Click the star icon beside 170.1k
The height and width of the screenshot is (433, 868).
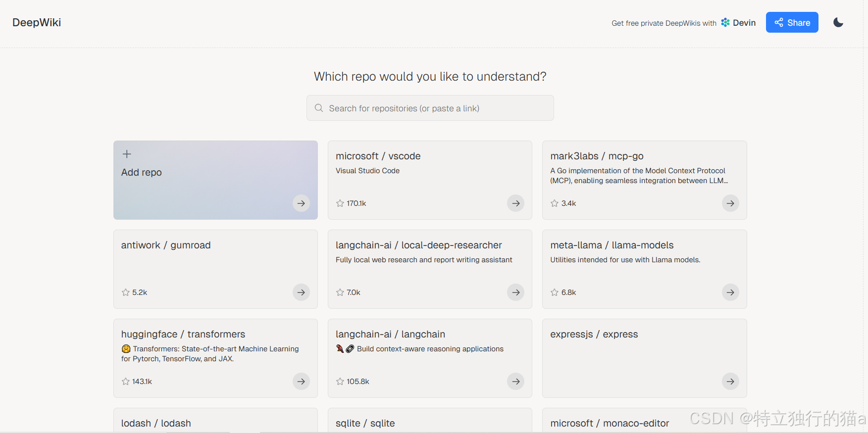(x=340, y=203)
